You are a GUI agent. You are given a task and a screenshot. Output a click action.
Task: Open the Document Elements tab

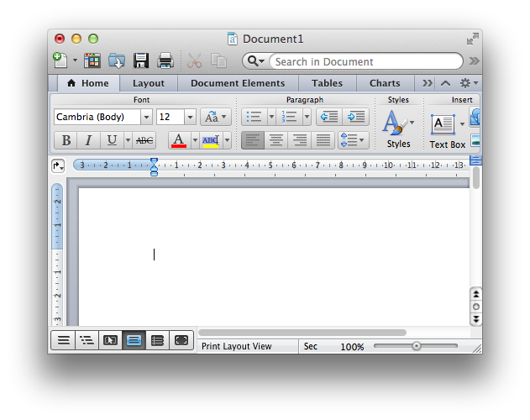[x=238, y=83]
